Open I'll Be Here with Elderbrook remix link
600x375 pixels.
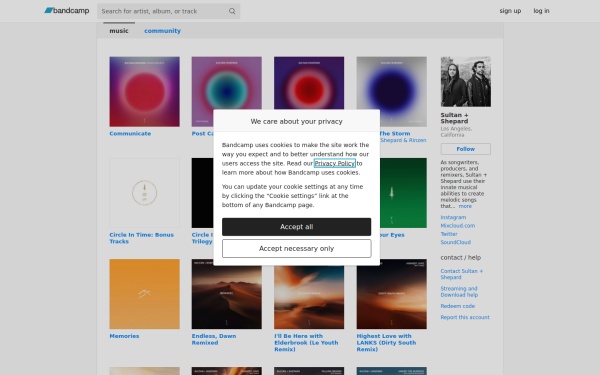[306, 342]
